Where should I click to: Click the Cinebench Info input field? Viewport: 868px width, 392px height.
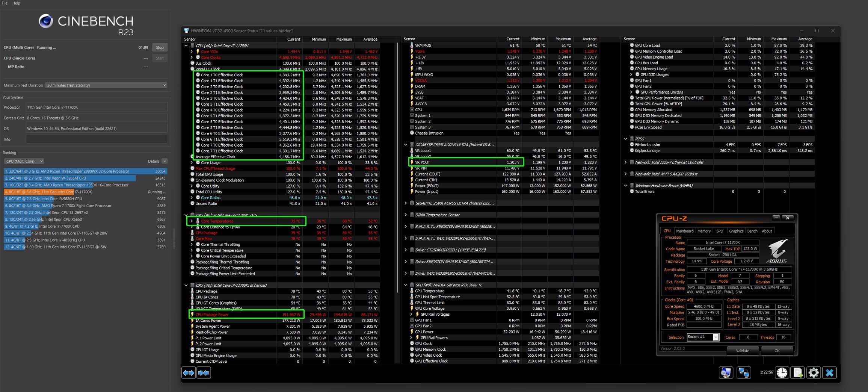coord(97,139)
